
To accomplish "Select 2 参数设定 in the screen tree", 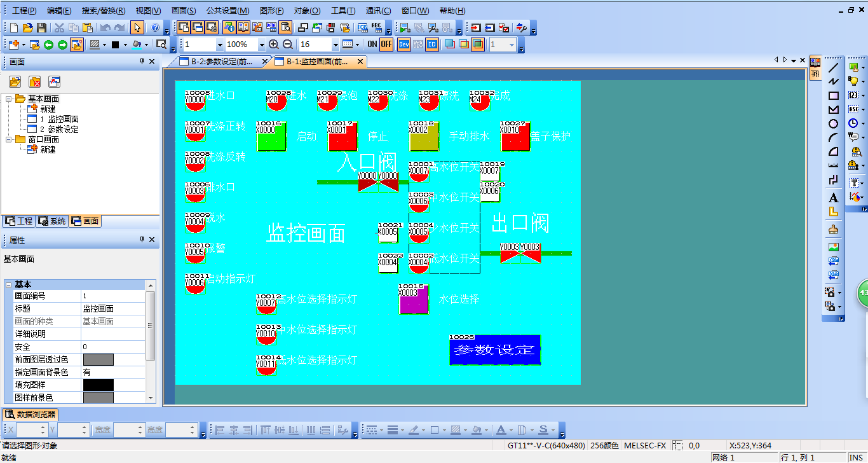I will click(x=59, y=129).
